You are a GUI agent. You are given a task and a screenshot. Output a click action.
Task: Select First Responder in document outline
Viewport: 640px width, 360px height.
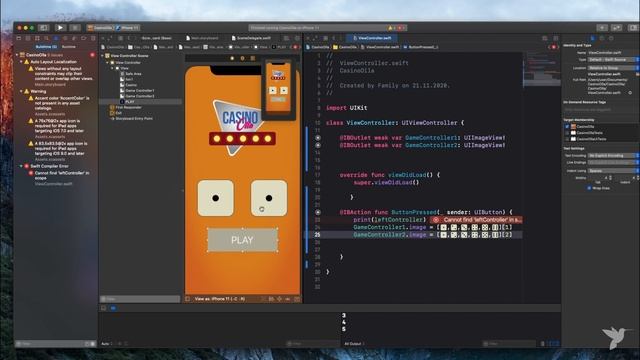click(126, 107)
